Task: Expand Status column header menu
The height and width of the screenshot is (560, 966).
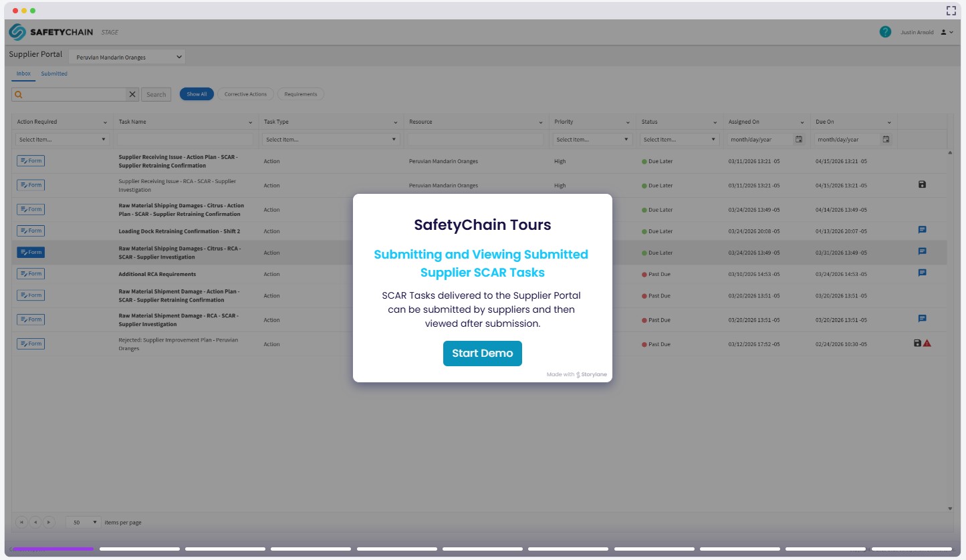Action: 715,122
